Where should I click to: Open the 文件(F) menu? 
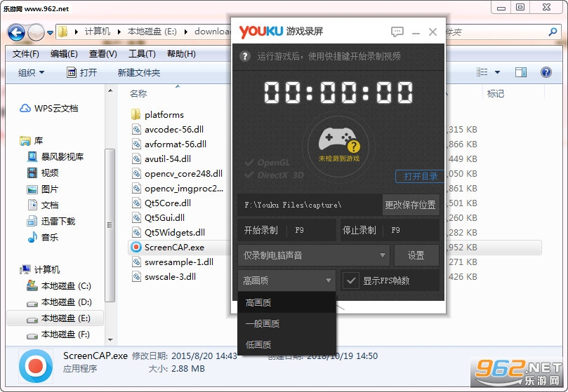pyautogui.click(x=26, y=54)
